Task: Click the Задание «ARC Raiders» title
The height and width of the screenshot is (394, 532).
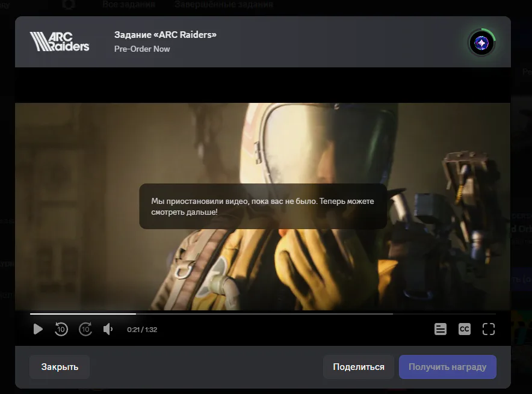Action: pyautogui.click(x=165, y=34)
